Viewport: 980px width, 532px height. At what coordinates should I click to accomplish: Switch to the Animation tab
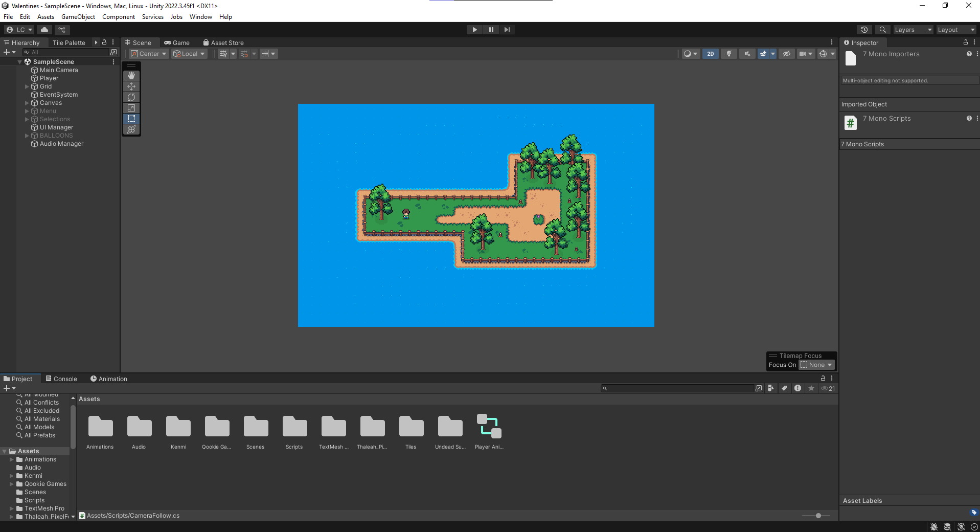coord(109,379)
